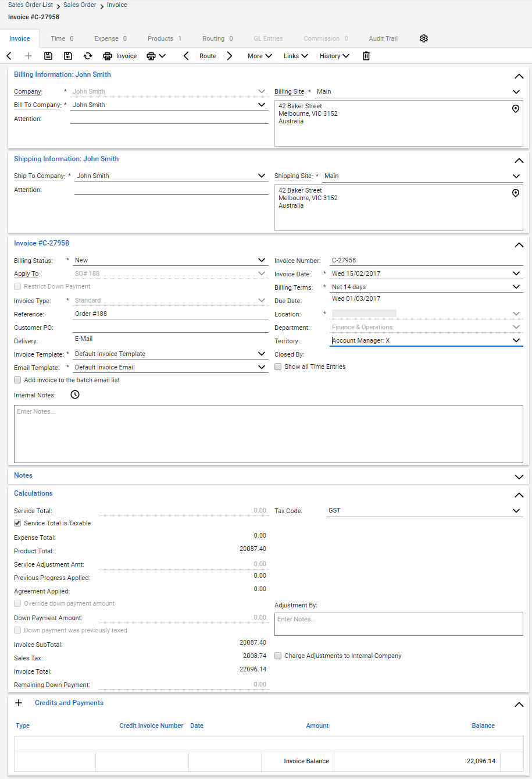Screen dimensions: 532x779
Task: Refresh the invoice with the reload icon
Action: tap(88, 56)
